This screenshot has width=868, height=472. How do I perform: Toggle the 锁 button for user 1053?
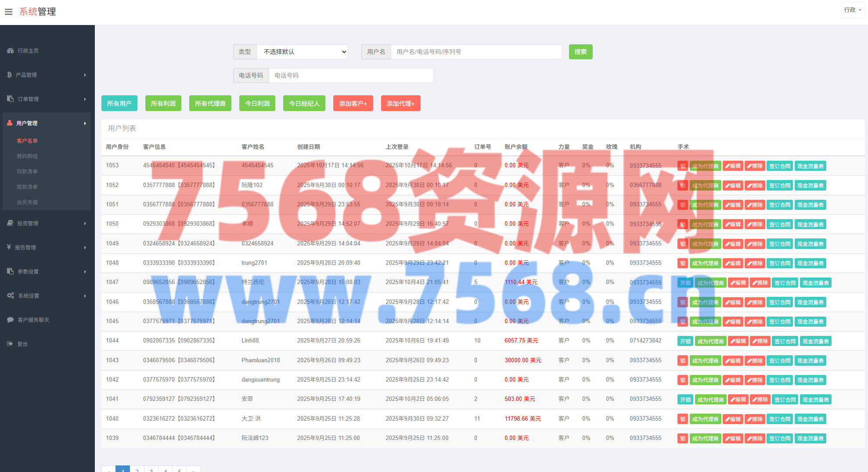(x=682, y=166)
